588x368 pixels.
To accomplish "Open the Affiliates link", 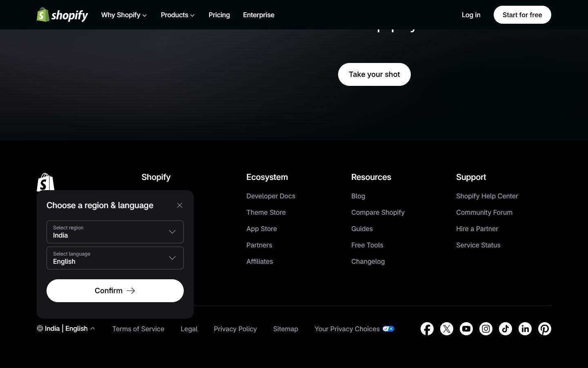I will coord(259,261).
